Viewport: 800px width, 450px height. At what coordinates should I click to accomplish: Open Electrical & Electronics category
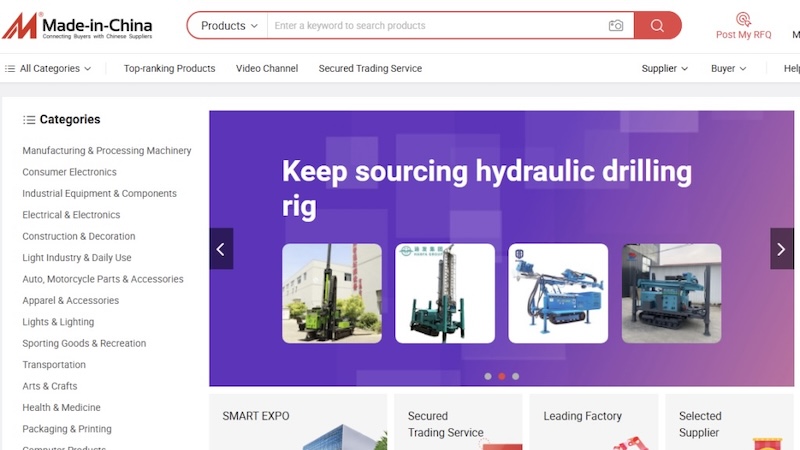pyautogui.click(x=71, y=215)
